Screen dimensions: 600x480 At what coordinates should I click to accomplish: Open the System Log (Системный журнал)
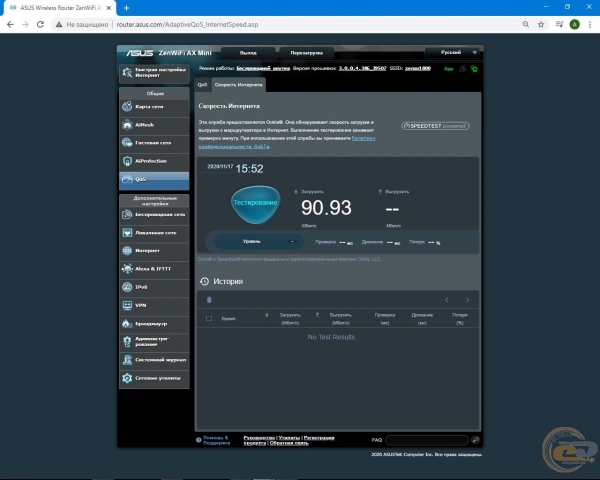pyautogui.click(x=154, y=360)
